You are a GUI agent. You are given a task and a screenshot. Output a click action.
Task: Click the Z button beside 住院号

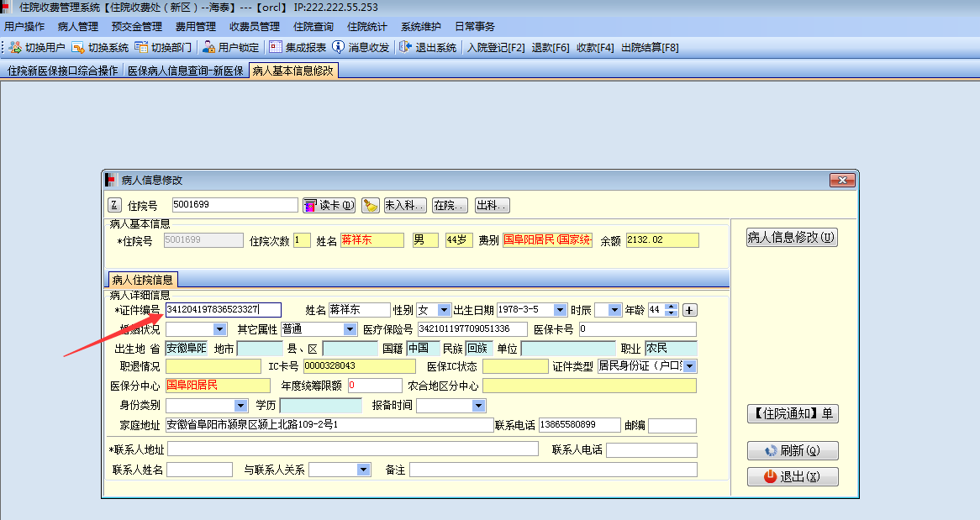[x=114, y=205]
